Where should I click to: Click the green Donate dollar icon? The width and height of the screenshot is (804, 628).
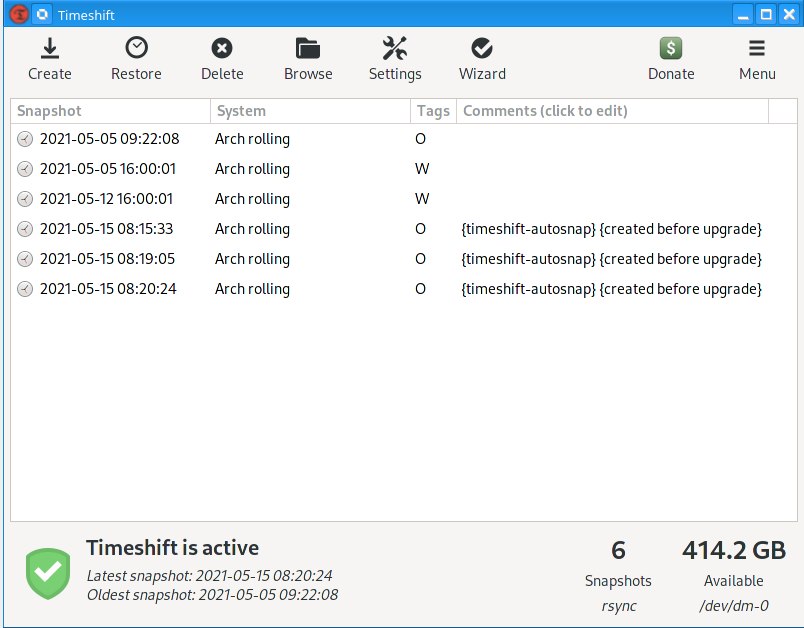(x=671, y=49)
